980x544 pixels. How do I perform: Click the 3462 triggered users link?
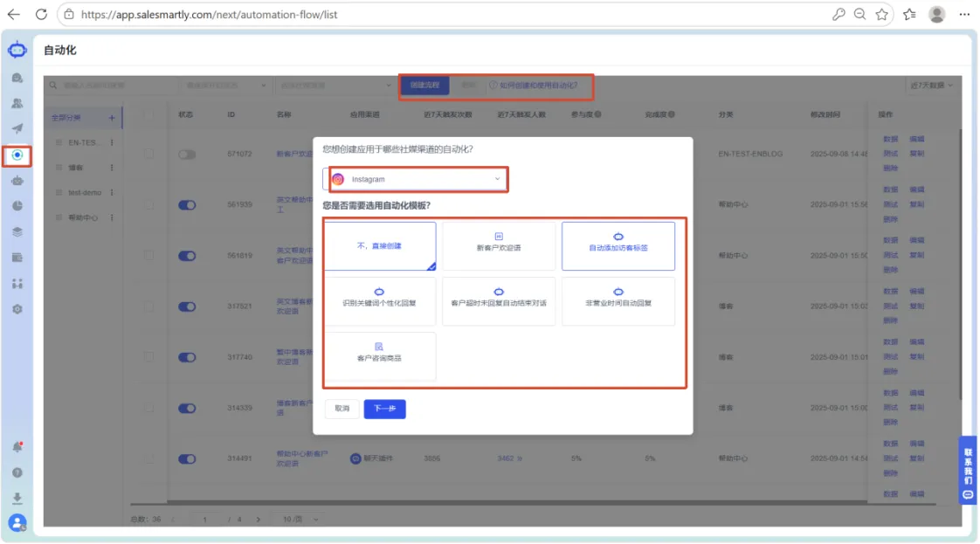(x=509, y=458)
